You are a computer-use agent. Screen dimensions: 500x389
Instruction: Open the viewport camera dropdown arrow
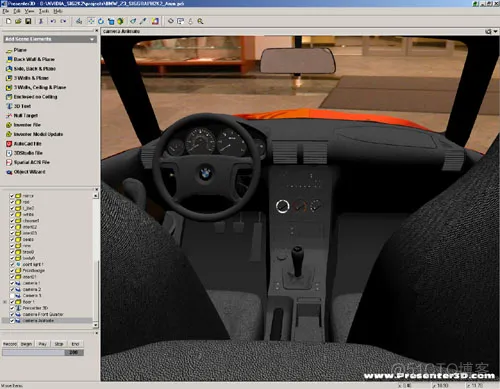point(495,31)
